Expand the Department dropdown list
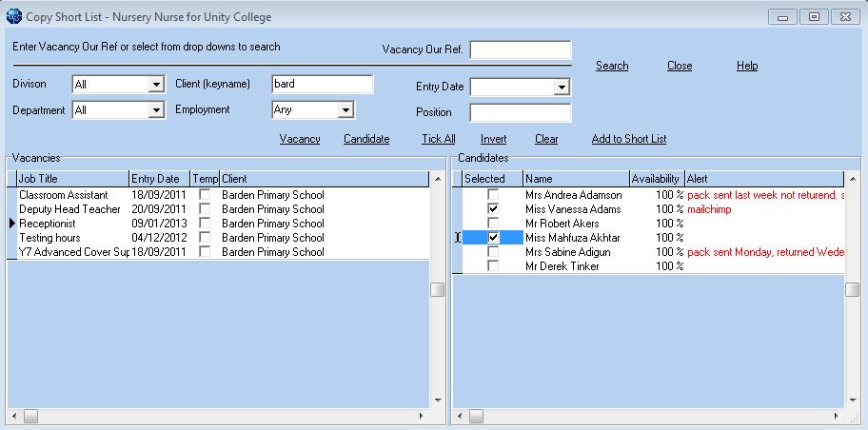Screen dimensions: 868x430 click(x=157, y=110)
